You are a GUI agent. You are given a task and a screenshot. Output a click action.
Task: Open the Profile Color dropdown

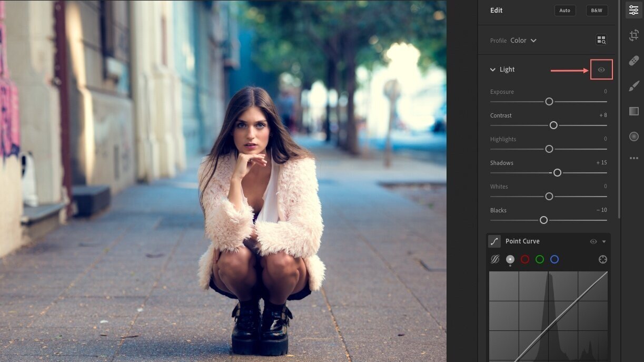click(x=523, y=41)
